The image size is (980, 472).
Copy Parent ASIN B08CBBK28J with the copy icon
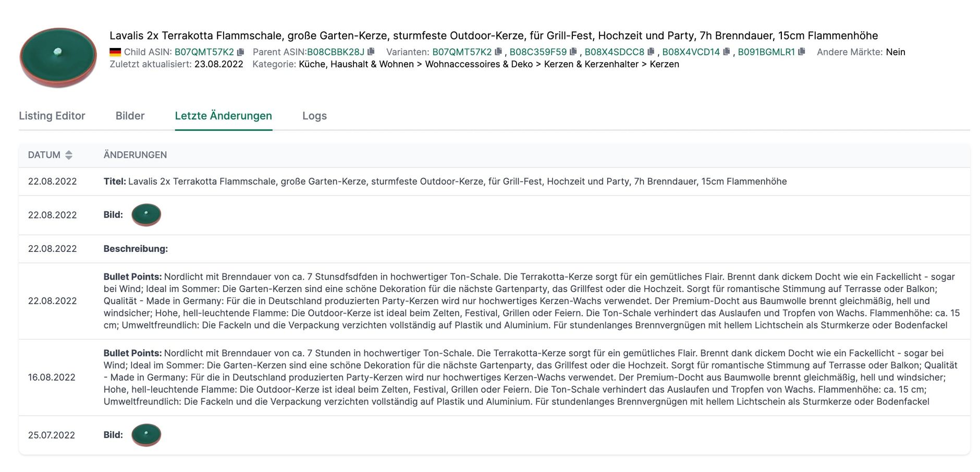(x=371, y=52)
